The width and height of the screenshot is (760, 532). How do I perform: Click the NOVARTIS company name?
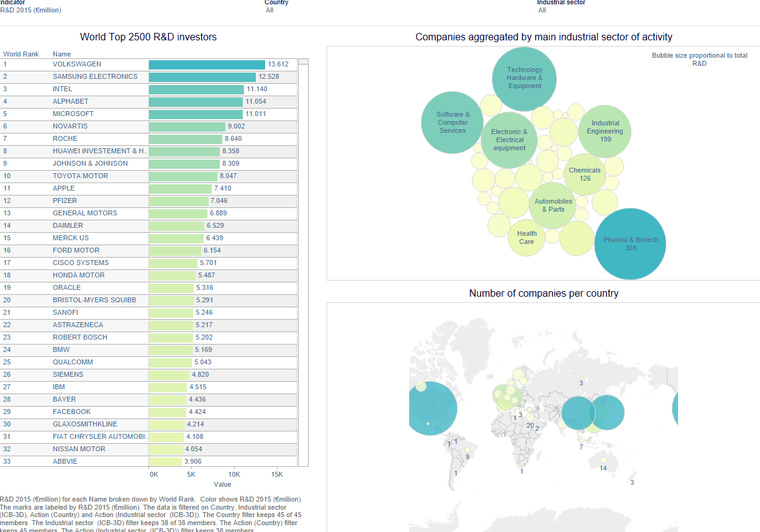pos(70,127)
